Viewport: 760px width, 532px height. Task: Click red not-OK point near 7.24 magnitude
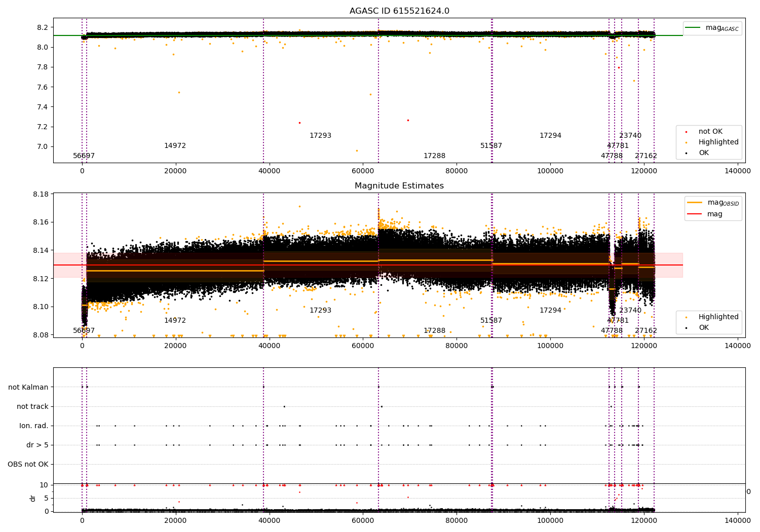coord(299,123)
